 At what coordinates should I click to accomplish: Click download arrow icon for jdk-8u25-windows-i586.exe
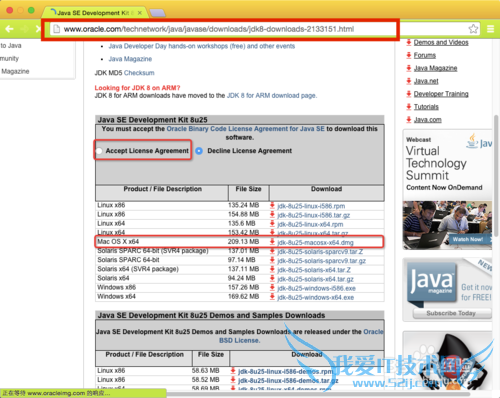click(272, 288)
